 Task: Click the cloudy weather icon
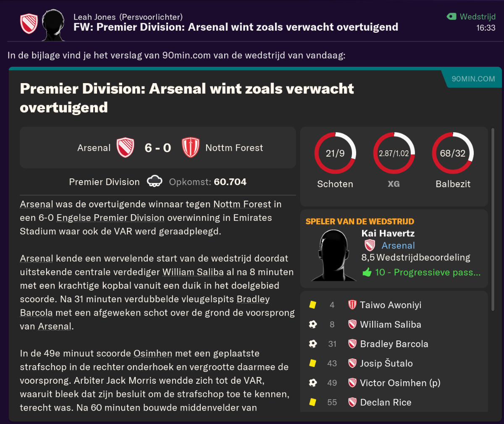coord(155,182)
